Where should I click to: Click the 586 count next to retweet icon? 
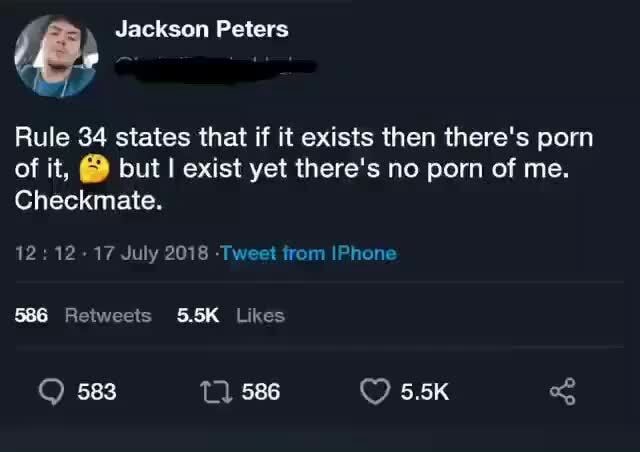click(x=261, y=392)
